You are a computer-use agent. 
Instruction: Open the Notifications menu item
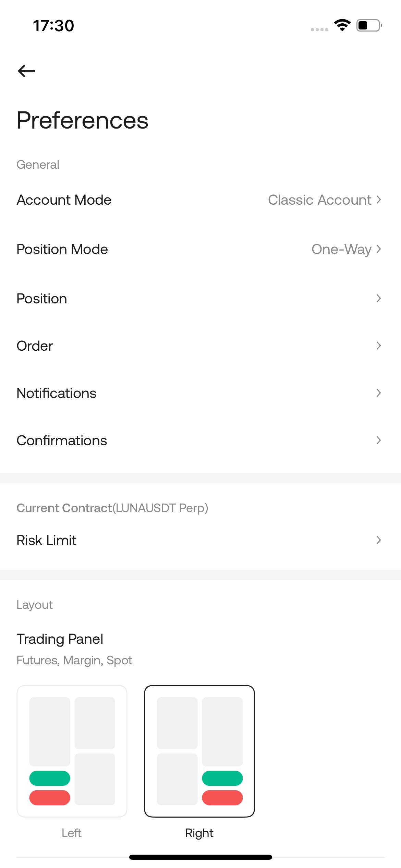[57, 393]
